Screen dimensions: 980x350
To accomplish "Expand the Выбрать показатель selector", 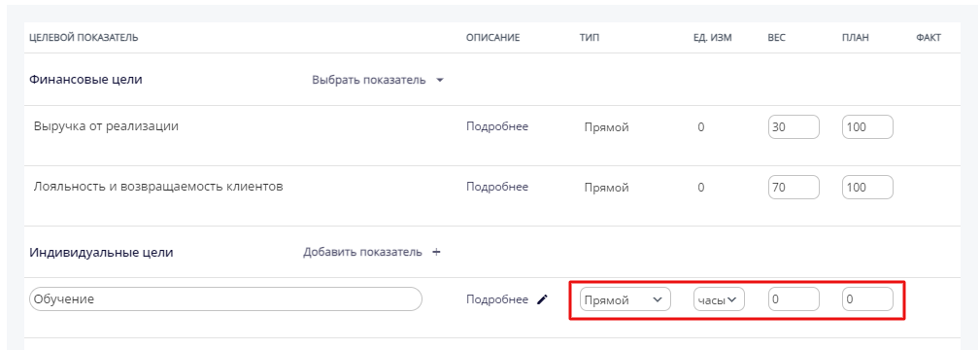I will click(x=378, y=80).
